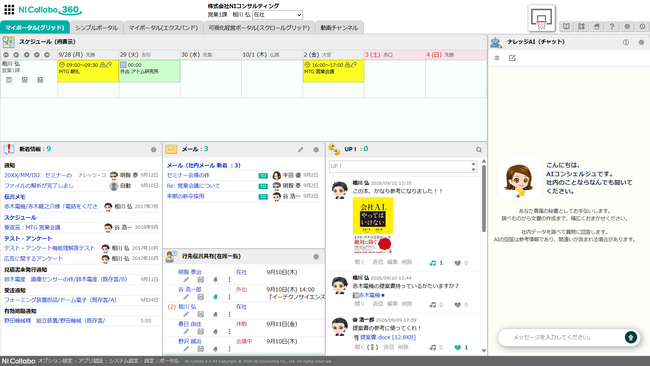Expand the UP! input with stepper arrows
The image size is (650, 366).
click(473, 166)
